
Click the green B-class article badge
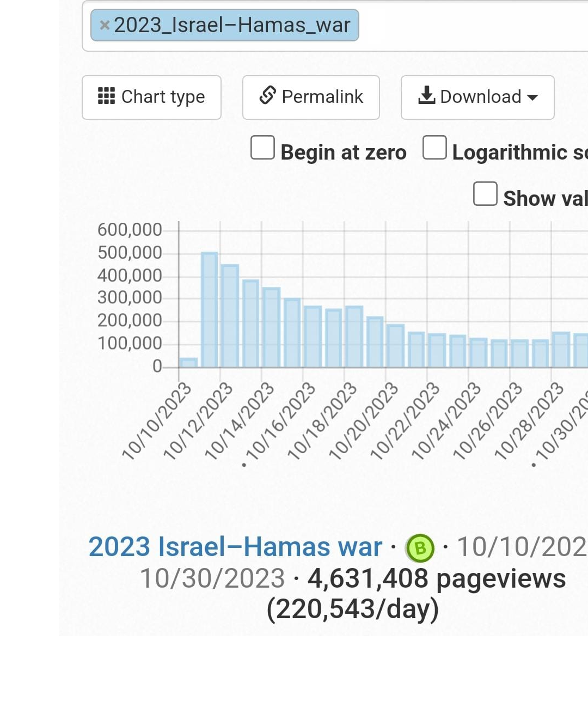point(420,548)
